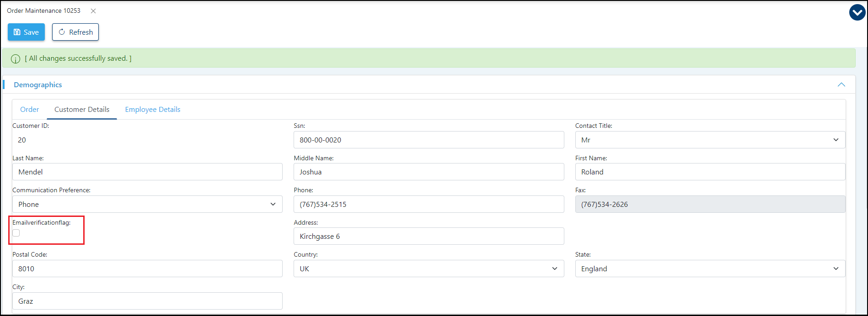
Task: Click the Address input field
Action: (429, 236)
